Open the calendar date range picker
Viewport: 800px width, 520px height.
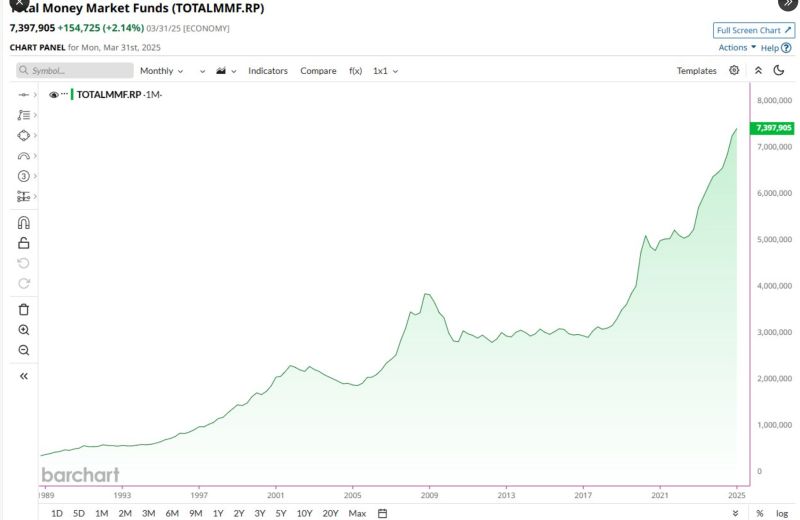click(x=382, y=513)
